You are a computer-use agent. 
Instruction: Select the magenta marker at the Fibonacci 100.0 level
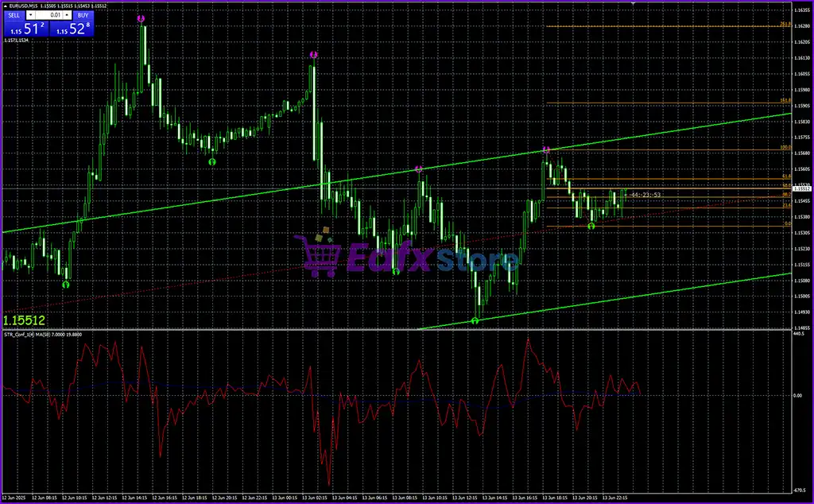(x=546, y=149)
